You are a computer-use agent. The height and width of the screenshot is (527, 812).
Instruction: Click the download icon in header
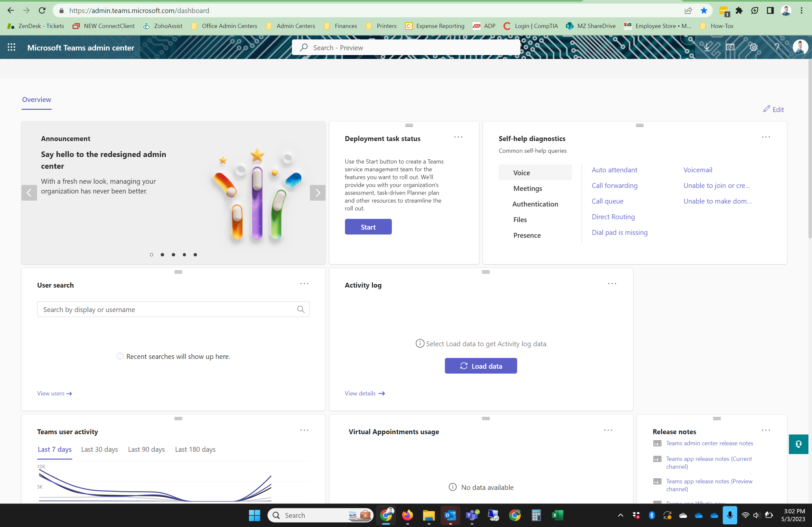coord(707,47)
